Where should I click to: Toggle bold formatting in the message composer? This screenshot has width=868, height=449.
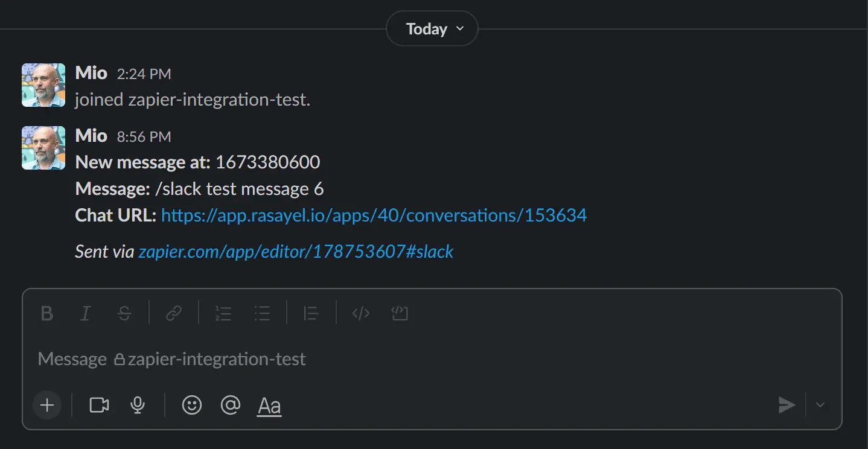[46, 313]
